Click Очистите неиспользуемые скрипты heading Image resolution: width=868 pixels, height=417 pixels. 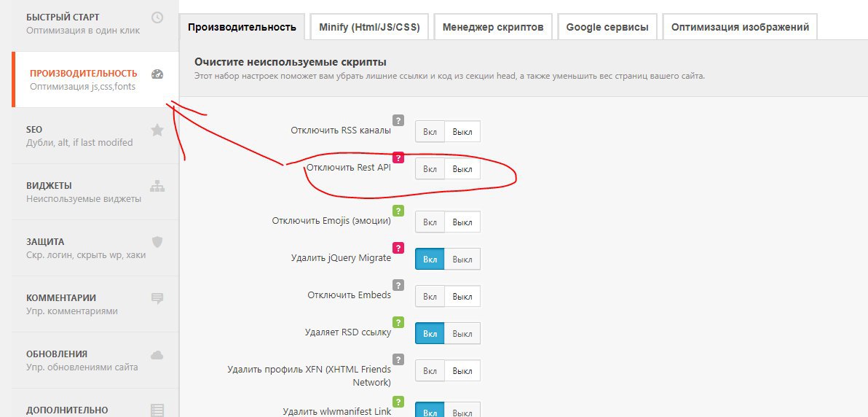pyautogui.click(x=290, y=61)
